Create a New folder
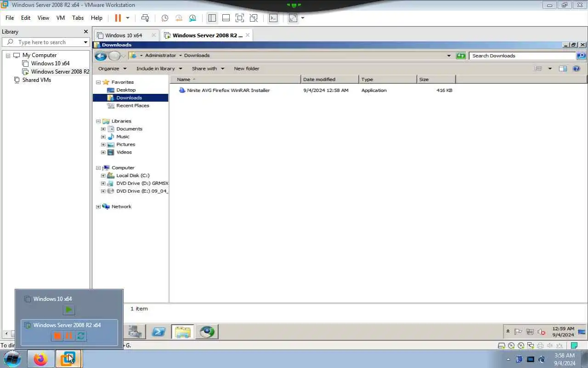This screenshot has height=368, width=588. tap(246, 69)
